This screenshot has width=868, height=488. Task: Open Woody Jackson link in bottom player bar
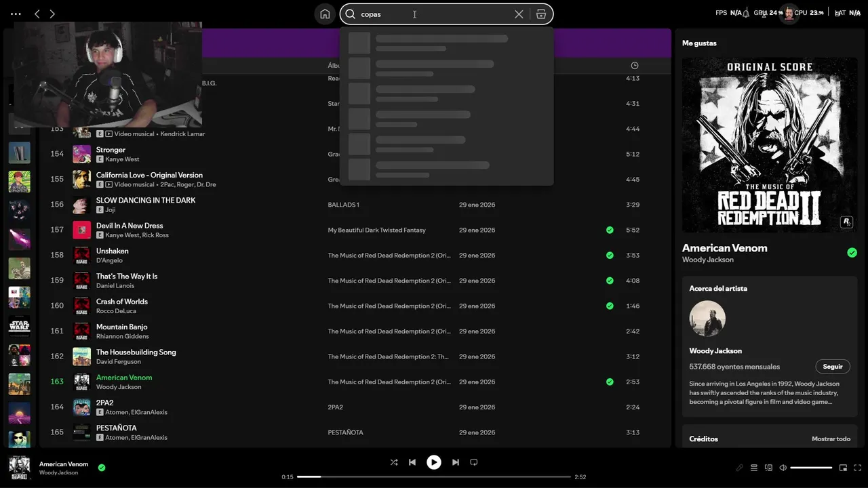pyautogui.click(x=58, y=472)
